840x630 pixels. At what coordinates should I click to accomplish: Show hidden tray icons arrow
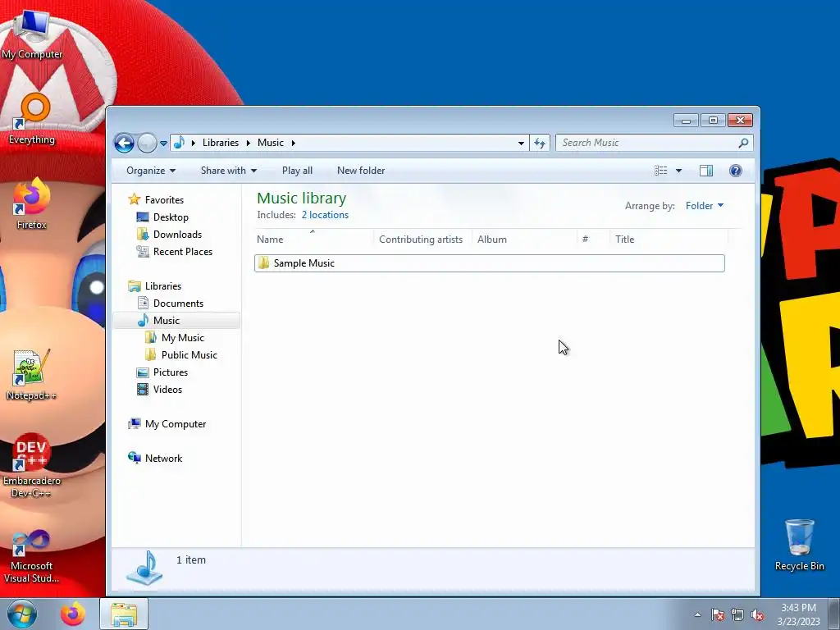(x=697, y=614)
